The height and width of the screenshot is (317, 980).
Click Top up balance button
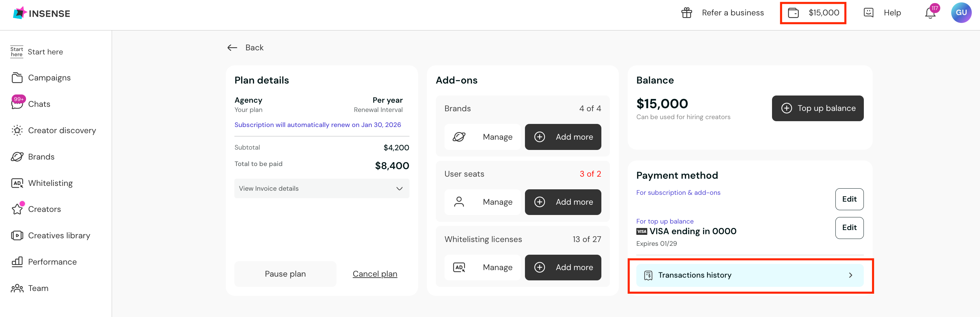[x=817, y=108]
